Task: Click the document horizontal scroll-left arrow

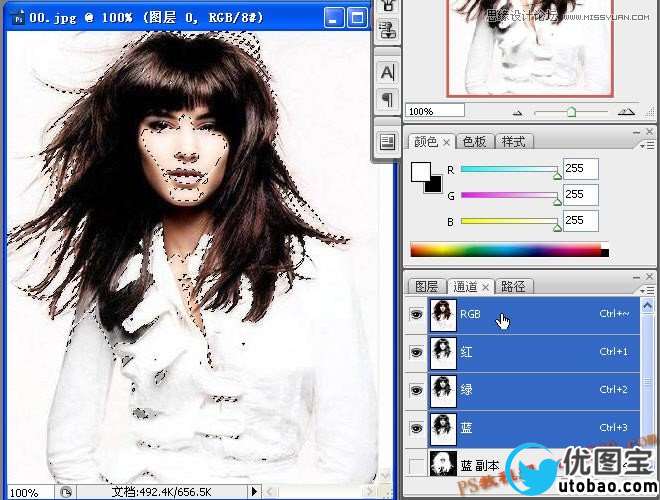Action: pyautogui.click(x=269, y=492)
